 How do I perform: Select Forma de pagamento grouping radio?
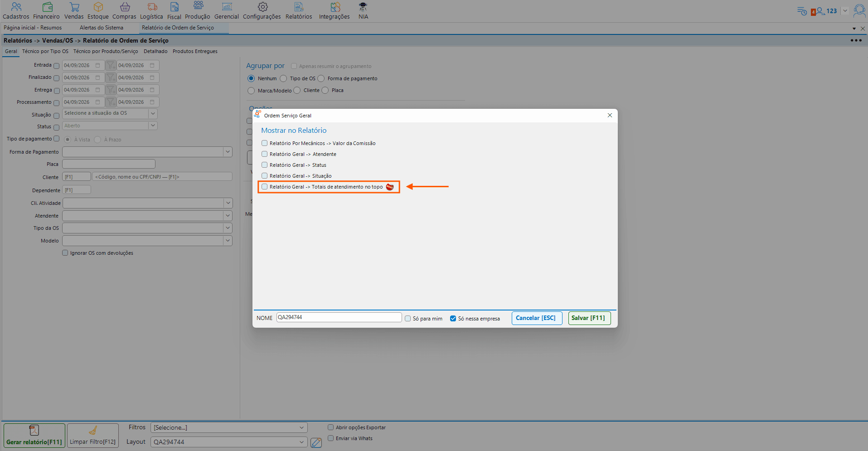coord(321,78)
